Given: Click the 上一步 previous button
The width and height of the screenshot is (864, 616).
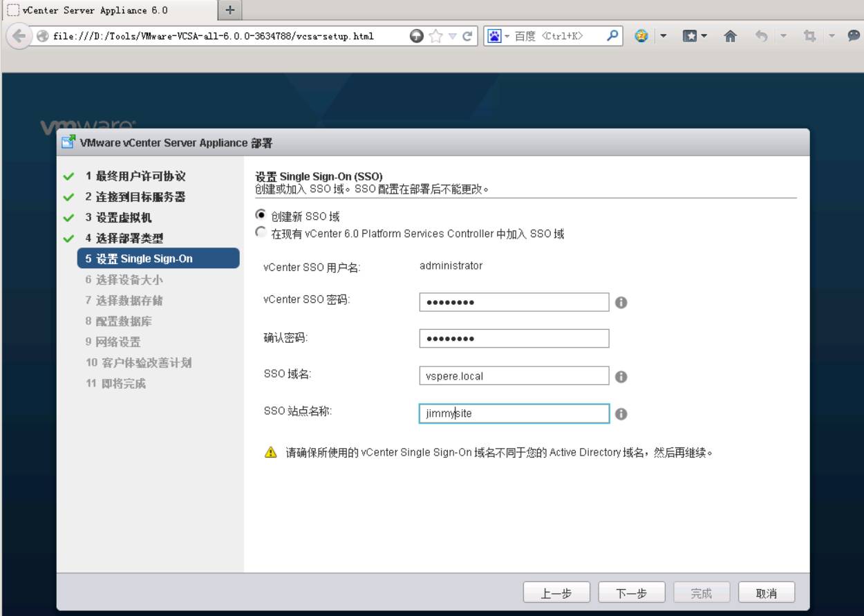Looking at the screenshot, I should click(556, 593).
